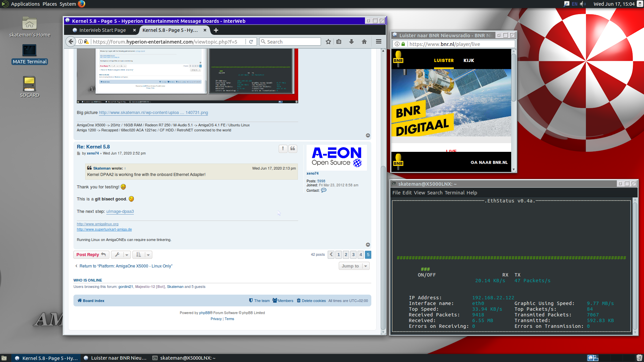Open The team link in footer
The width and height of the screenshot is (644, 362).
pyautogui.click(x=259, y=301)
